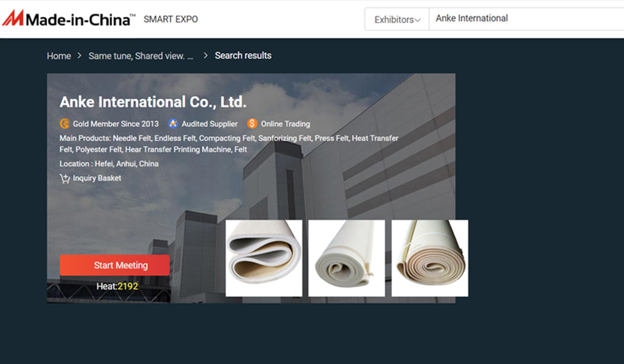The height and width of the screenshot is (364, 624).
Task: Select the rightmost coiled felt thumbnail
Action: coord(430,258)
